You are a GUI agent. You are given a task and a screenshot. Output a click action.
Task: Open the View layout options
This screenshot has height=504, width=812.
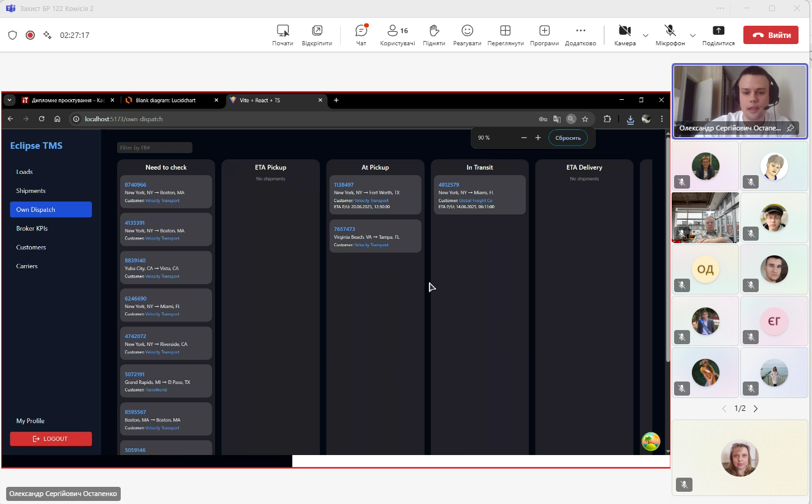coord(505,35)
